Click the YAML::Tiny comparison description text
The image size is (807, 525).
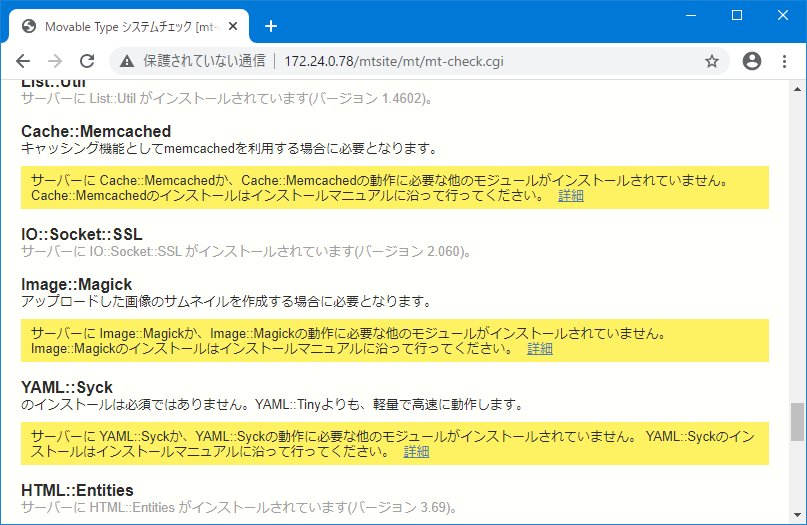point(272,405)
